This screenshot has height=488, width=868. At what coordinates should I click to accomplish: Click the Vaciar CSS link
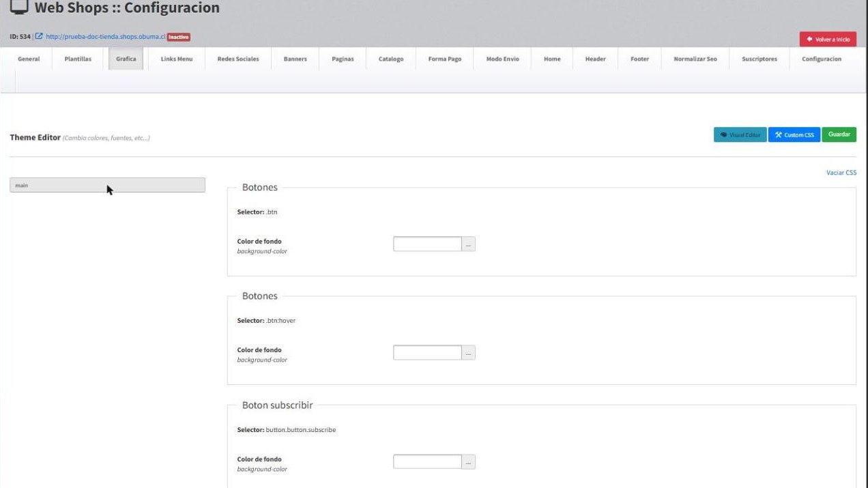coord(841,173)
